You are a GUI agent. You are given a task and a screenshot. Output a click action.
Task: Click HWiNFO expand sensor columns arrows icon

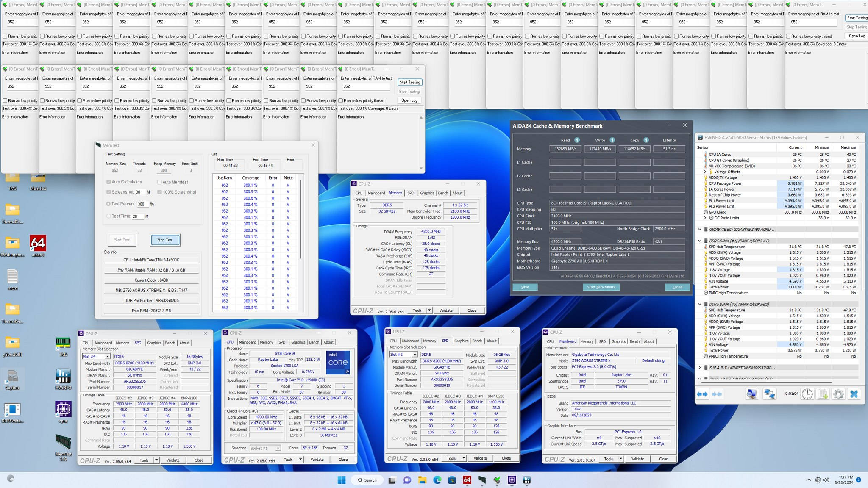(x=702, y=394)
